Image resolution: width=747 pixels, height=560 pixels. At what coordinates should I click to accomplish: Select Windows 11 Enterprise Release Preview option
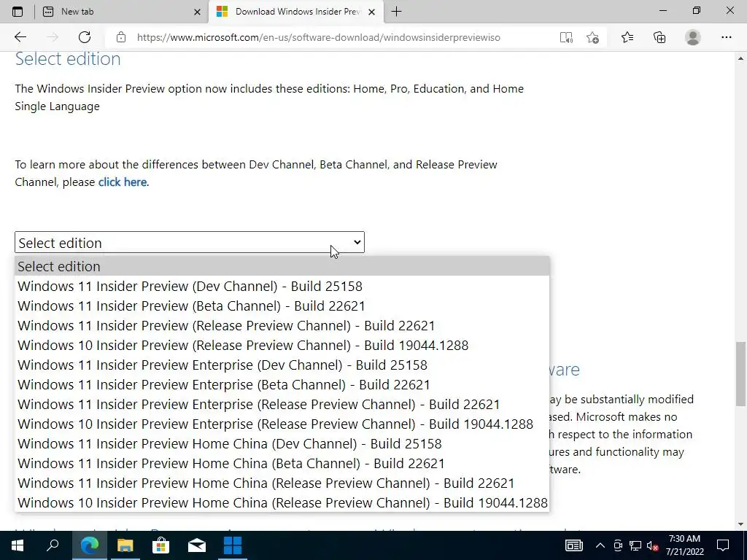coord(282,404)
